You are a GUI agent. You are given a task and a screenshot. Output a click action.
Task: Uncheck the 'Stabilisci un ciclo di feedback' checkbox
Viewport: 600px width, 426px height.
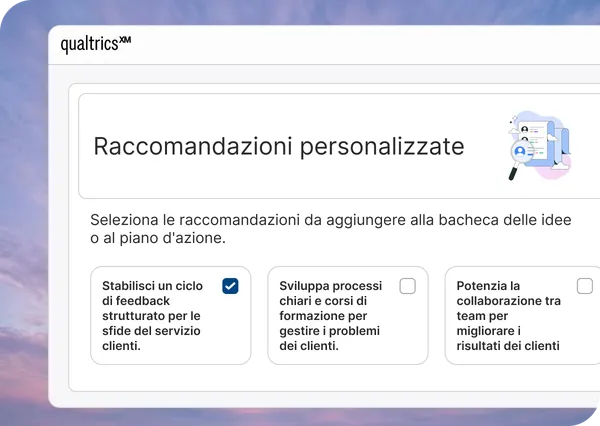[230, 286]
